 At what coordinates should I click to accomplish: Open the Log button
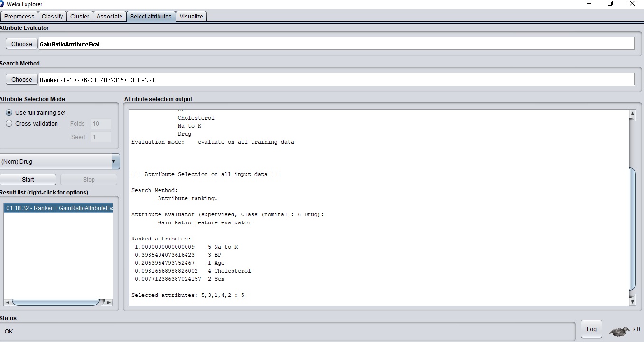point(591,329)
